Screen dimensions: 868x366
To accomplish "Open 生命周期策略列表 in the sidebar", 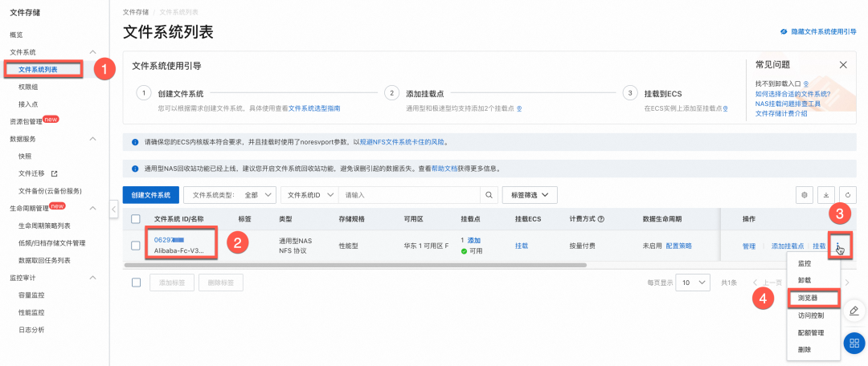I will [x=44, y=226].
